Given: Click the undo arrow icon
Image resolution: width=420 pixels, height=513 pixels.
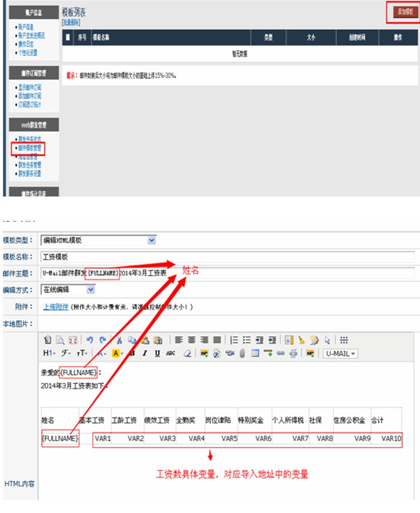Looking at the screenshot, I should tap(90, 340).
